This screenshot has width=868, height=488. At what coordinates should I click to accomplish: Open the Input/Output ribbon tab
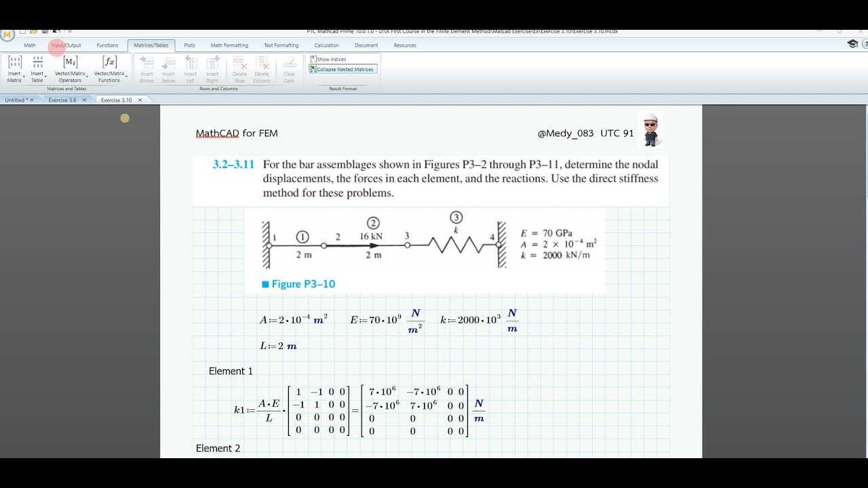[66, 45]
